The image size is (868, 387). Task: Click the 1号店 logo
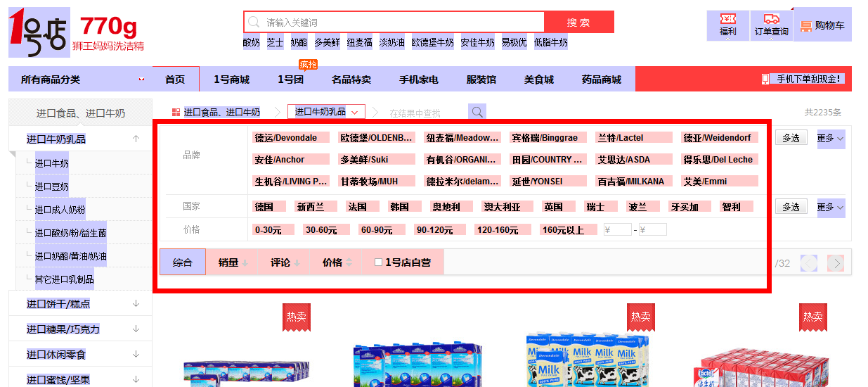tap(40, 32)
